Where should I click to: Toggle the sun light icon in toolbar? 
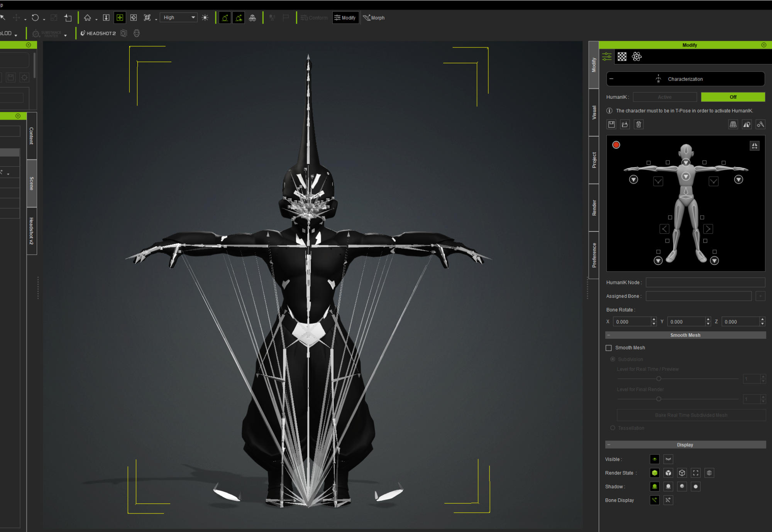pos(205,17)
